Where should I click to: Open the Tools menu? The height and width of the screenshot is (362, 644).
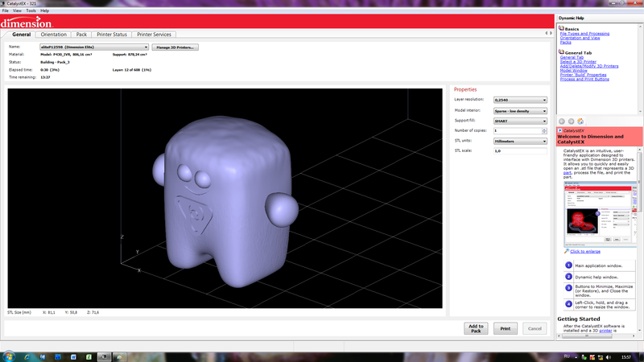point(31,10)
